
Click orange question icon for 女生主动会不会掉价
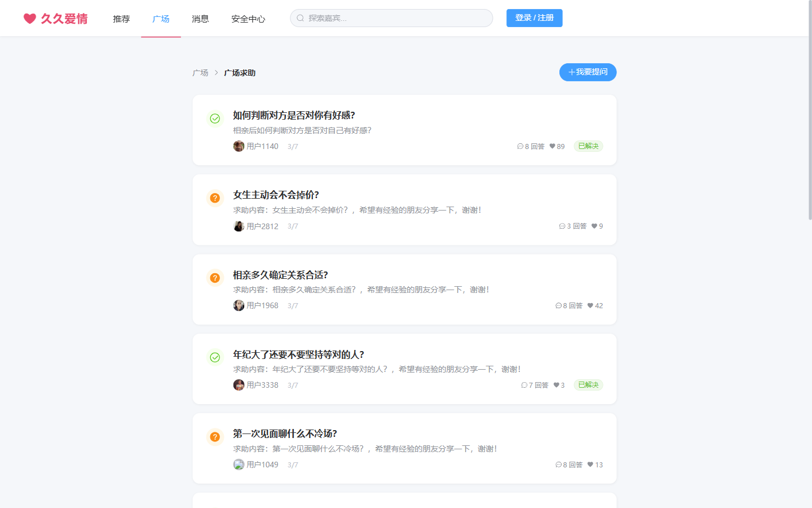point(215,198)
